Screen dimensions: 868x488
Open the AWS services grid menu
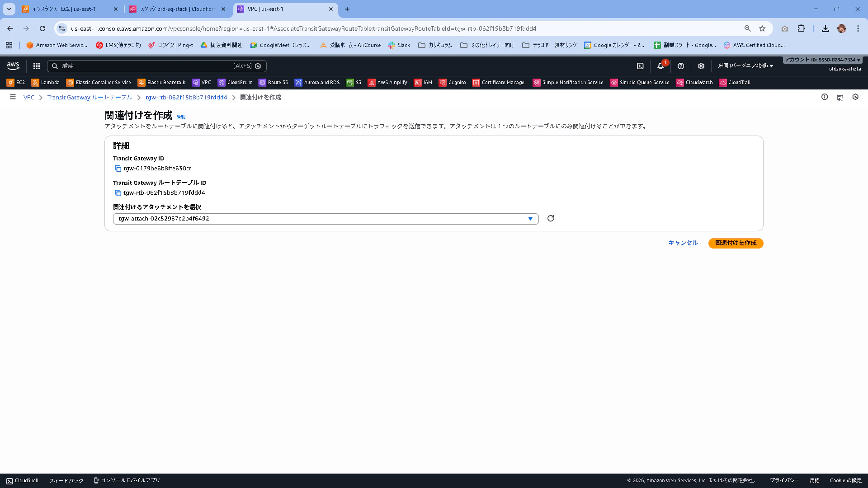tap(37, 66)
